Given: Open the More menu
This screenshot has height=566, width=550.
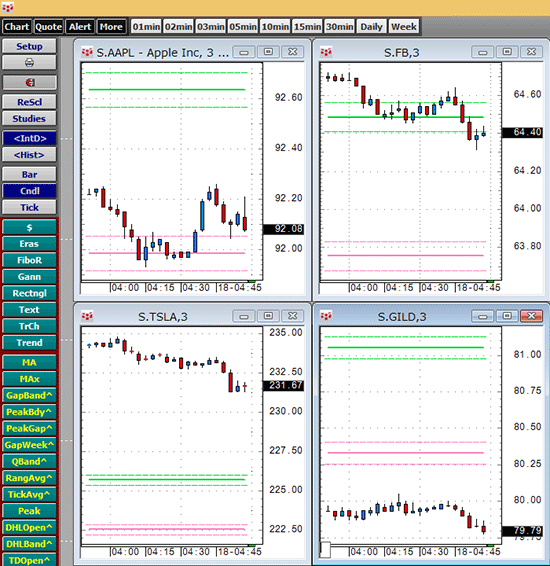Looking at the screenshot, I should point(111,27).
